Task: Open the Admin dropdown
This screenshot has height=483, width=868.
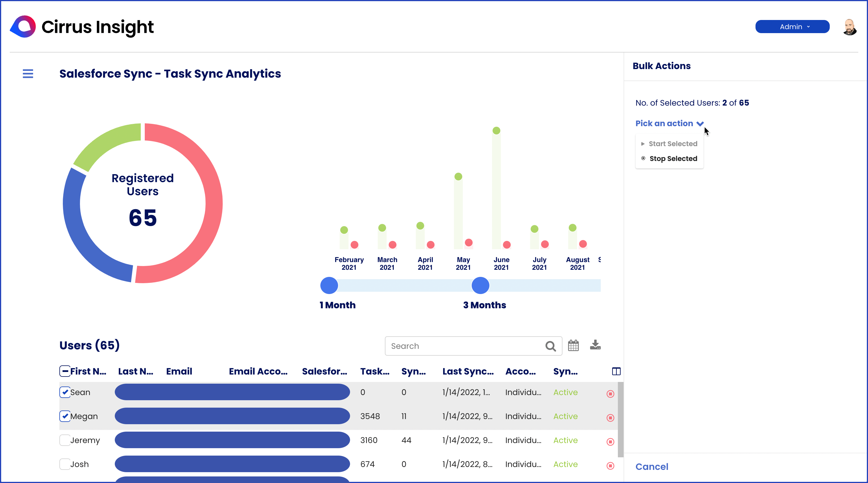Action: coord(792,27)
